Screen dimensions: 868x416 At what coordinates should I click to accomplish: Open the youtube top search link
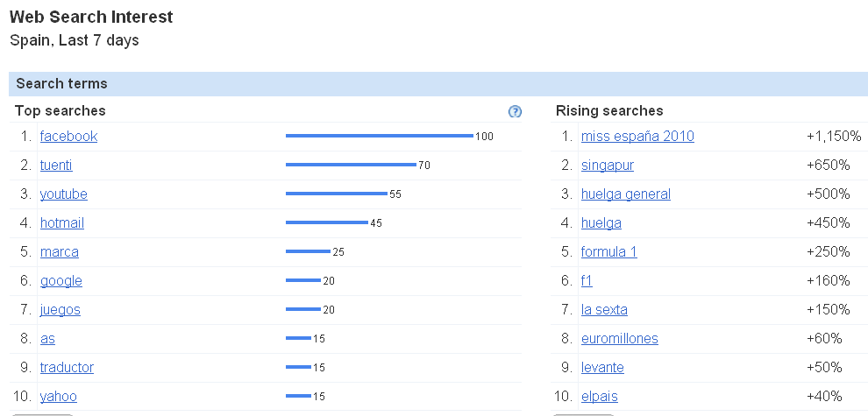coord(64,194)
